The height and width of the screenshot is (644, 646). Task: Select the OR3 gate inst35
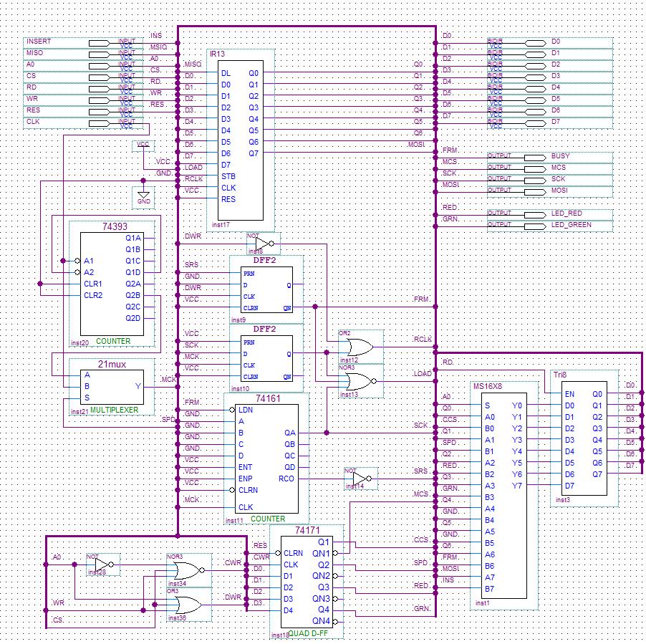[x=185, y=605]
